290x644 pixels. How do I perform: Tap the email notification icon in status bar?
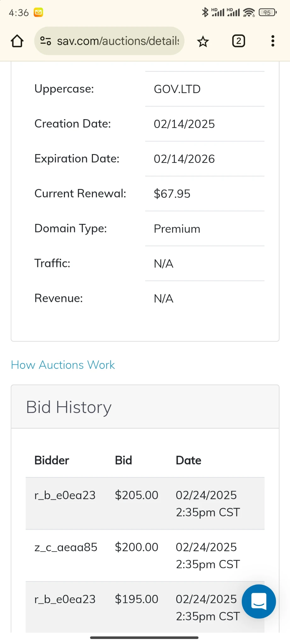38,13
